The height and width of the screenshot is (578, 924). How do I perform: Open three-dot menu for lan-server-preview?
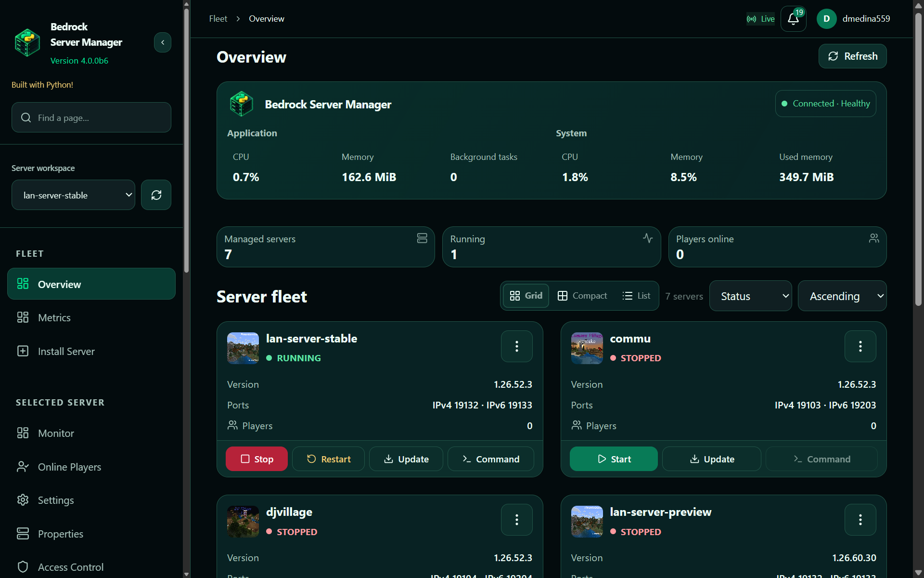point(860,520)
